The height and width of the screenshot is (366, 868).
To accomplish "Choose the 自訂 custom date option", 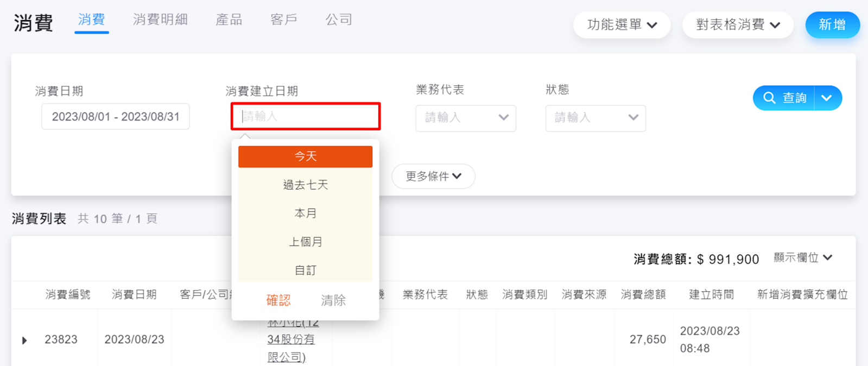I will point(305,270).
